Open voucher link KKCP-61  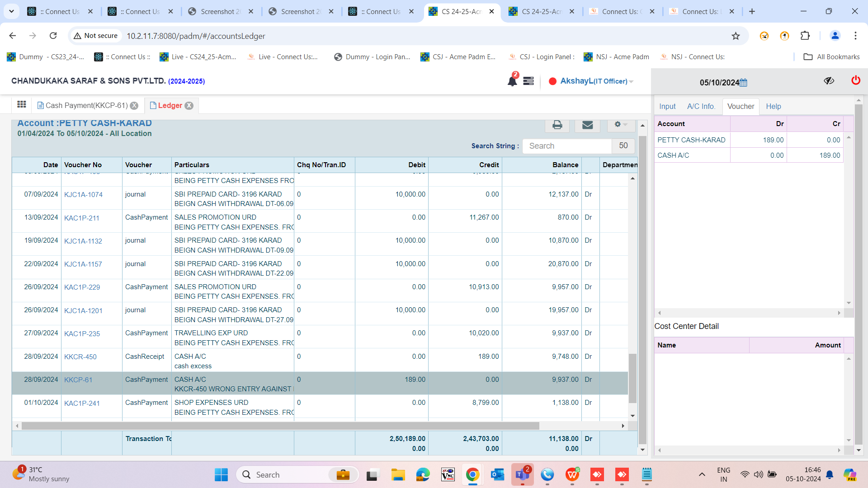click(78, 380)
